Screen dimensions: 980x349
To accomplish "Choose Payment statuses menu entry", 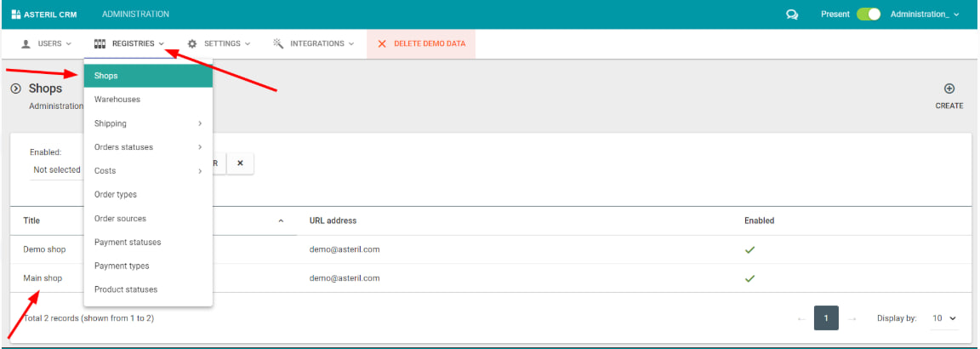I will click(x=128, y=243).
